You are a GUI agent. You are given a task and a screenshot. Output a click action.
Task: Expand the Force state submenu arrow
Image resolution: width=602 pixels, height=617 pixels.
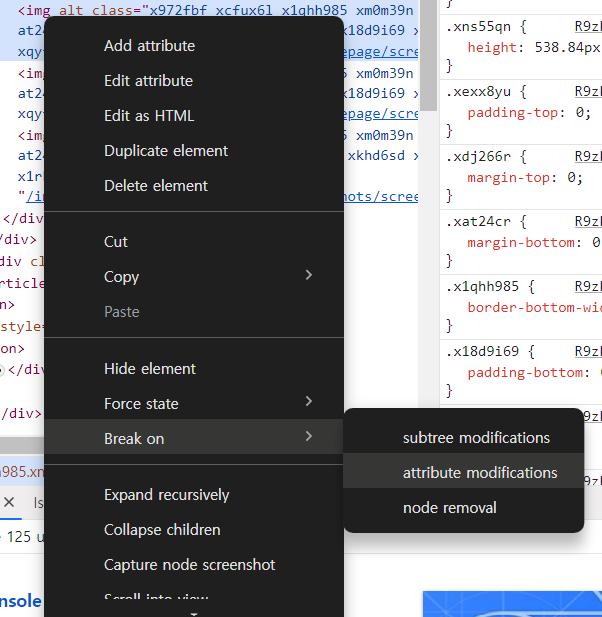(309, 401)
